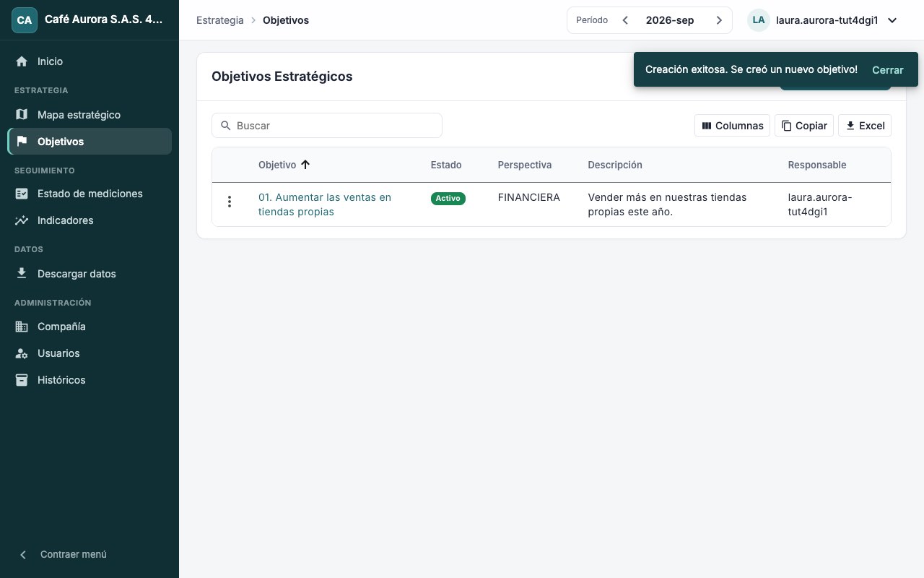Viewport: 924px width, 578px height.
Task: Open the Inicio home page
Action: [90, 61]
